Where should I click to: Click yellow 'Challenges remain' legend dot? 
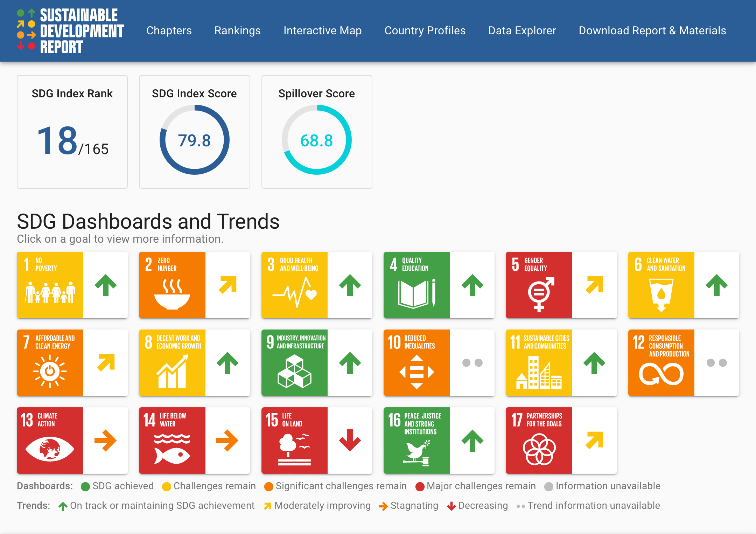click(167, 486)
